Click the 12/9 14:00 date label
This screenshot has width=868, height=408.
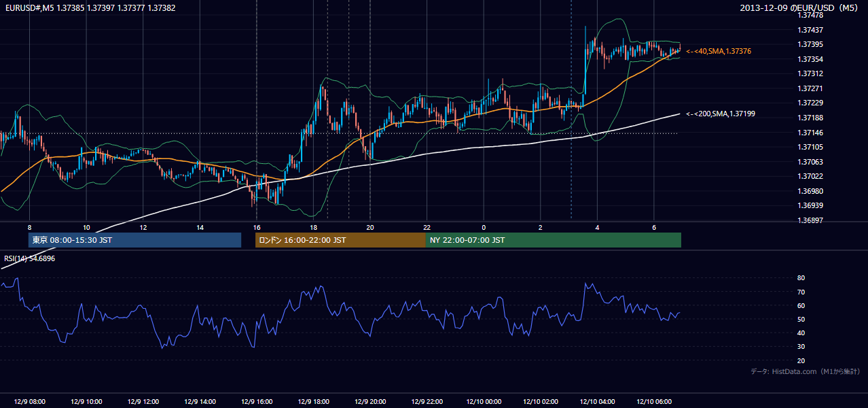point(200,402)
